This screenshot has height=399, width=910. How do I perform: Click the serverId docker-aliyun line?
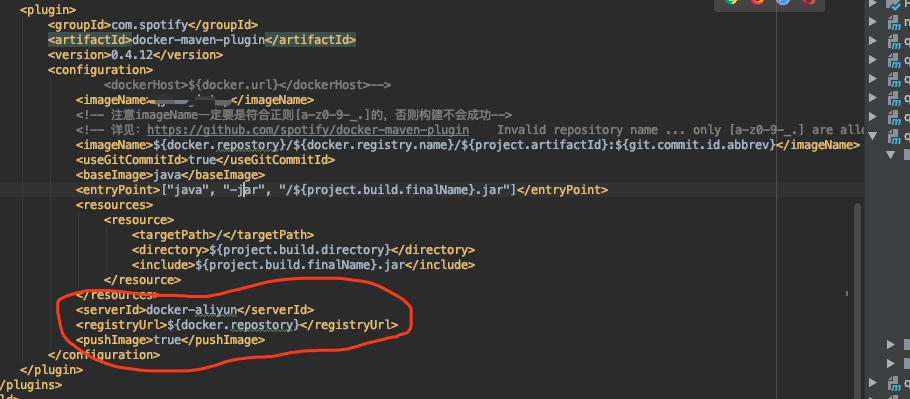(194, 310)
